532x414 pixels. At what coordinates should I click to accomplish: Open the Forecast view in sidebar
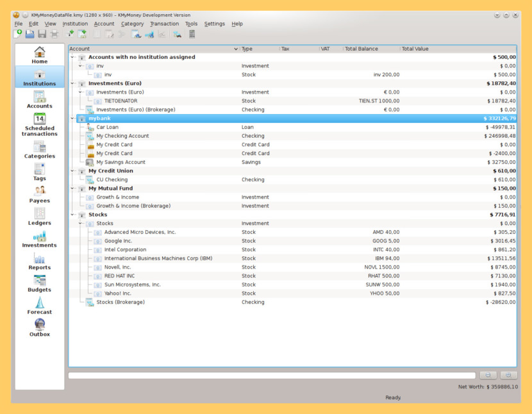(x=40, y=306)
